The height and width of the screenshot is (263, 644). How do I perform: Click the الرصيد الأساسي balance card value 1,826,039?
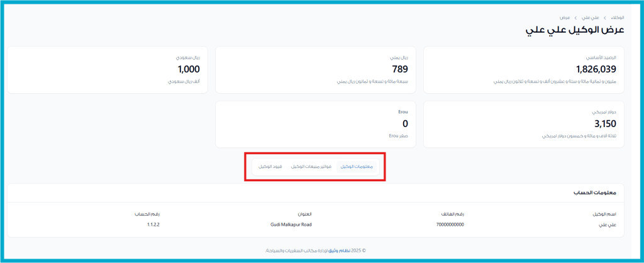pyautogui.click(x=596, y=69)
